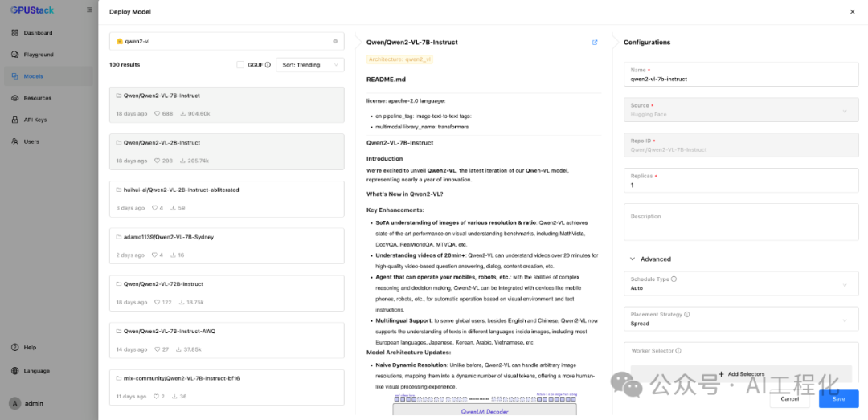Image resolution: width=868 pixels, height=420 pixels.
Task: Open the Placement Strategy dropdown
Action: click(741, 319)
